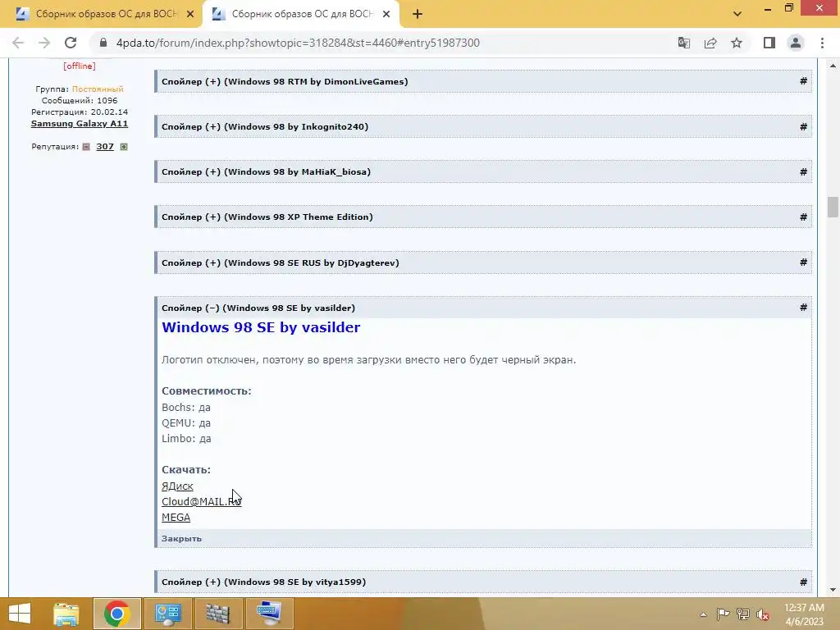Open the Cloud@MAIL.Ru download link
The image size is (840, 630).
tap(202, 501)
